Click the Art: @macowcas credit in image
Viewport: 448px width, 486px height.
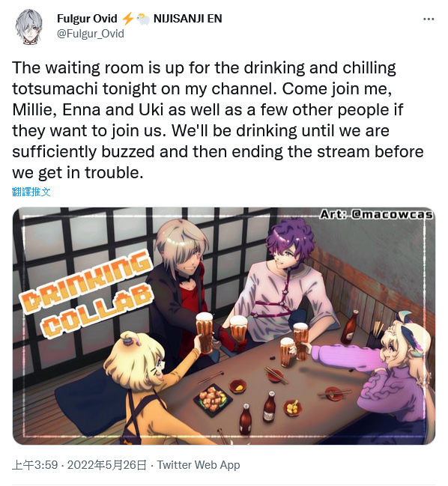click(376, 214)
